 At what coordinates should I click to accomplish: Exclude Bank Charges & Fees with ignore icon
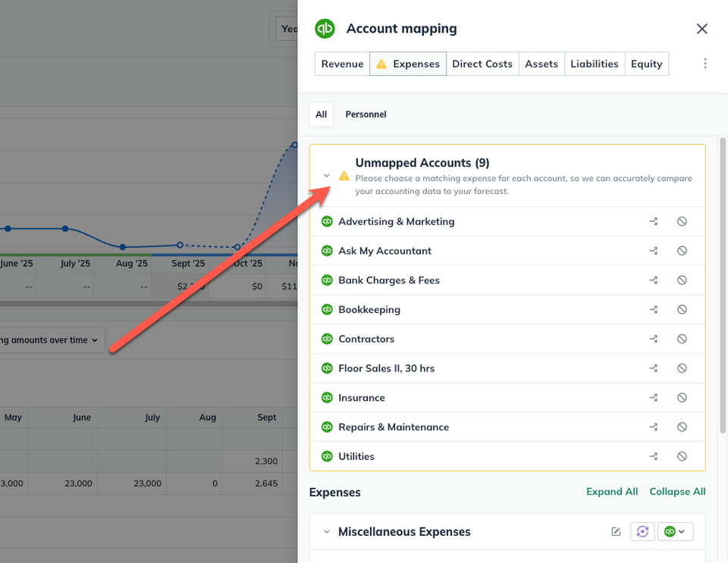(682, 280)
